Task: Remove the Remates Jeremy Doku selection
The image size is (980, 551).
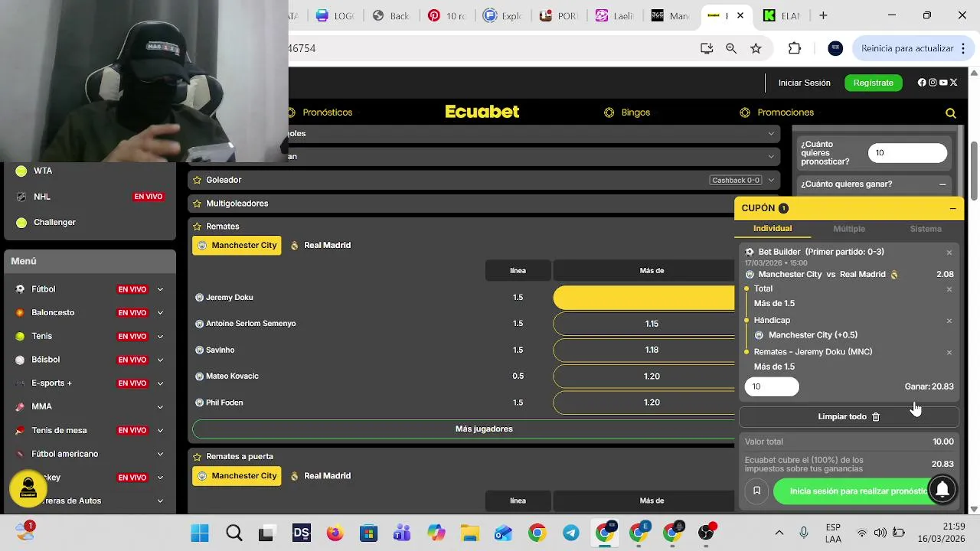Action: point(949,353)
